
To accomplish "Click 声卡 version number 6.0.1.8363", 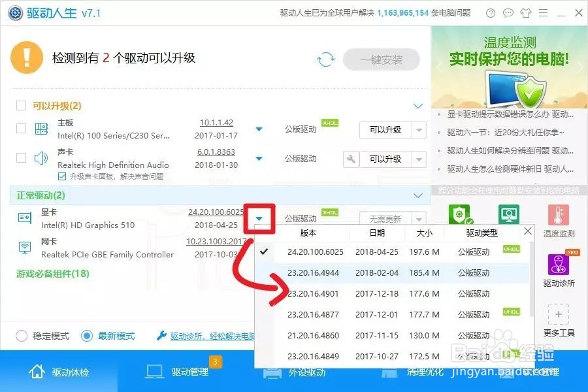I will point(216,152).
